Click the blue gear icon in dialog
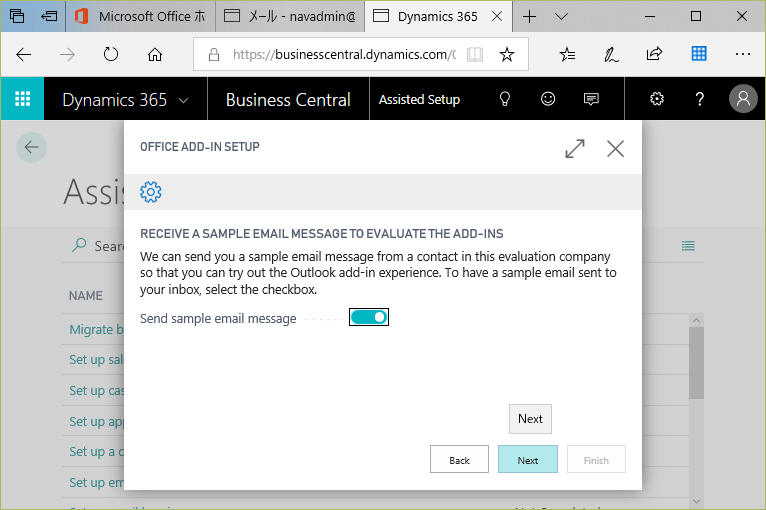The width and height of the screenshot is (766, 510). coord(150,192)
